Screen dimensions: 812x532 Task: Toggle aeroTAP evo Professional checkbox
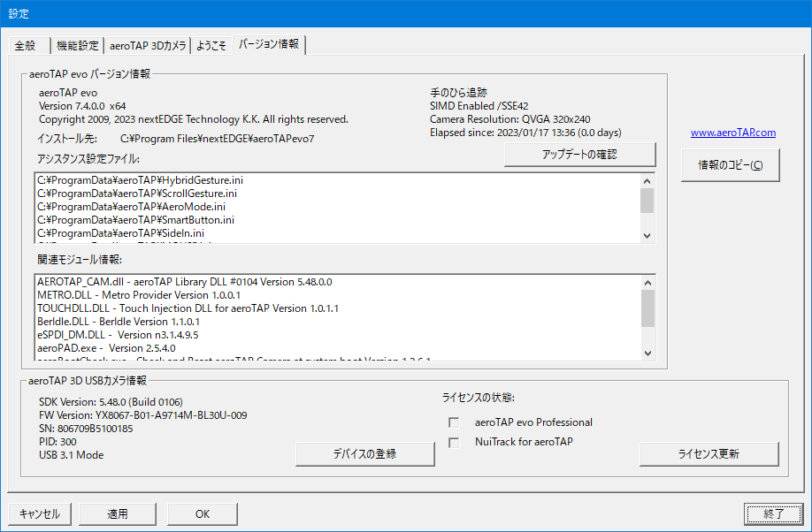coord(454,422)
